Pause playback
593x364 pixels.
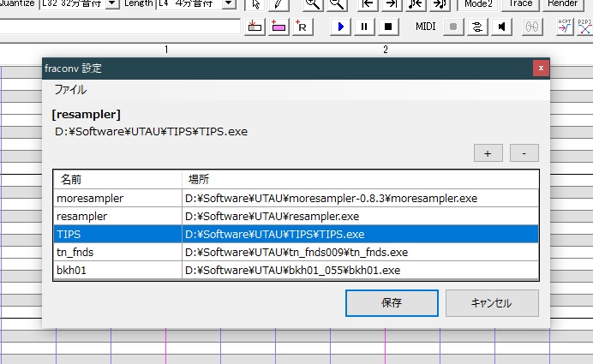(364, 27)
